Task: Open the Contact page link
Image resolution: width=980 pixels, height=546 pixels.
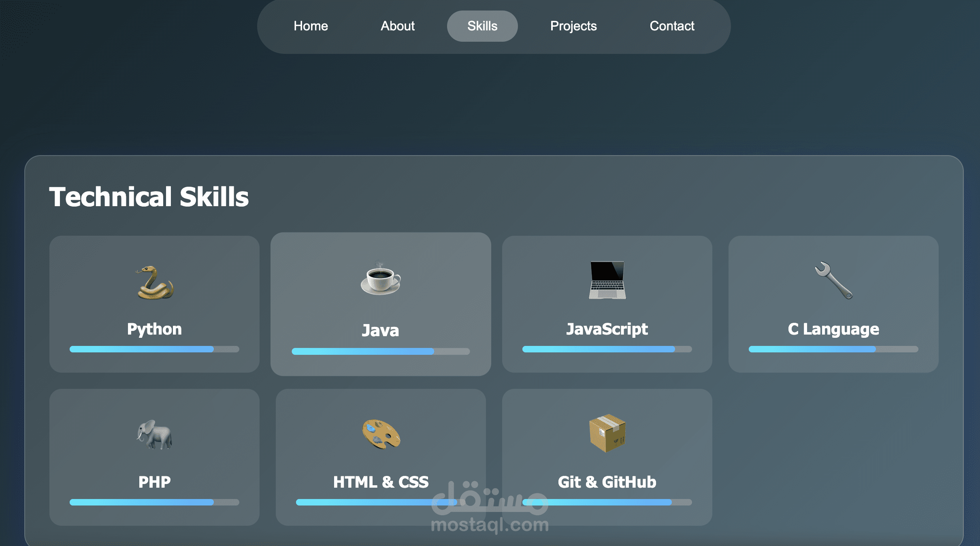Action: 672,26
